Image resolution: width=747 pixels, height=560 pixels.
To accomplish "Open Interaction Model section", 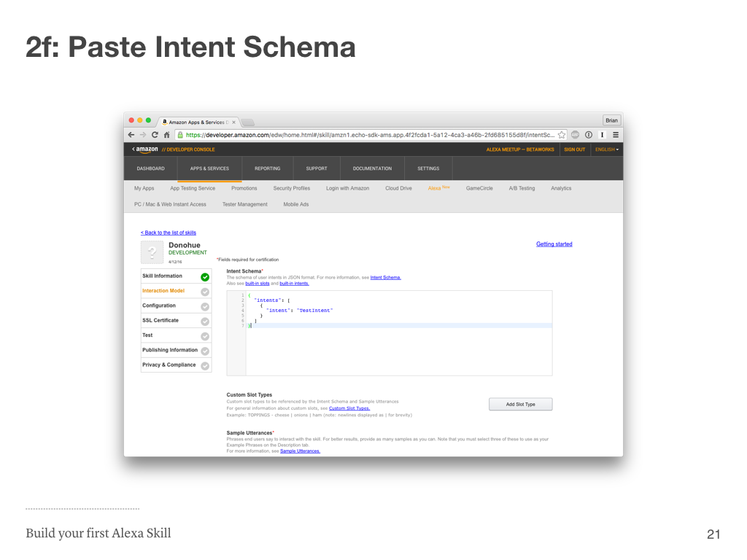I will [x=176, y=291].
